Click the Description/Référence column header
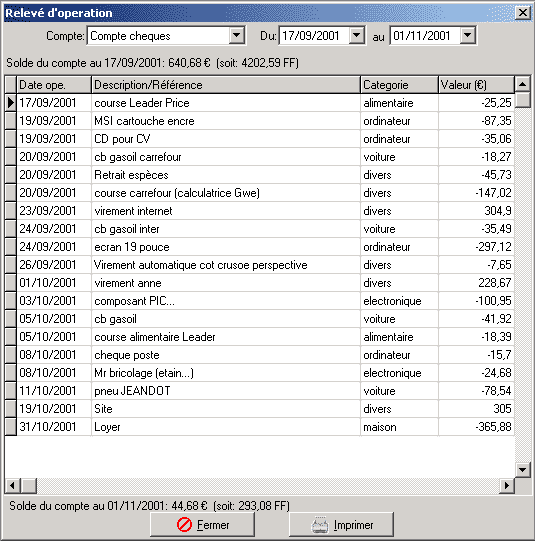Screen dimensions: 535x541 pos(226,85)
